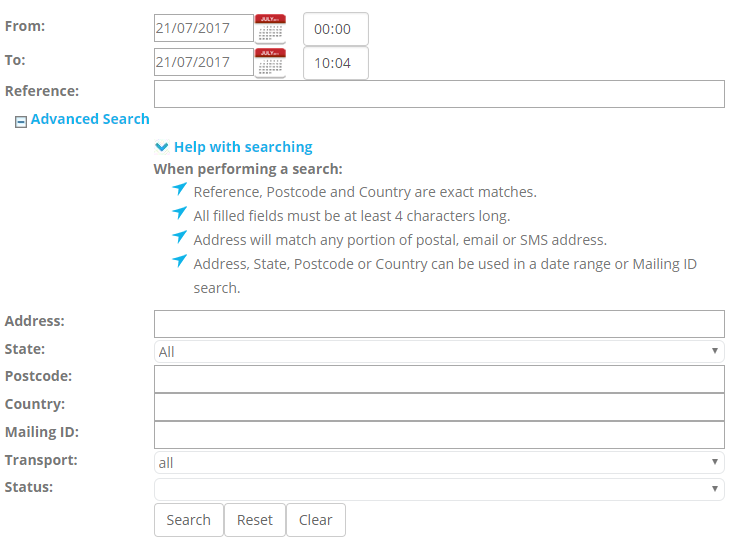
Task: Focus the Country text field
Action: pyautogui.click(x=439, y=407)
